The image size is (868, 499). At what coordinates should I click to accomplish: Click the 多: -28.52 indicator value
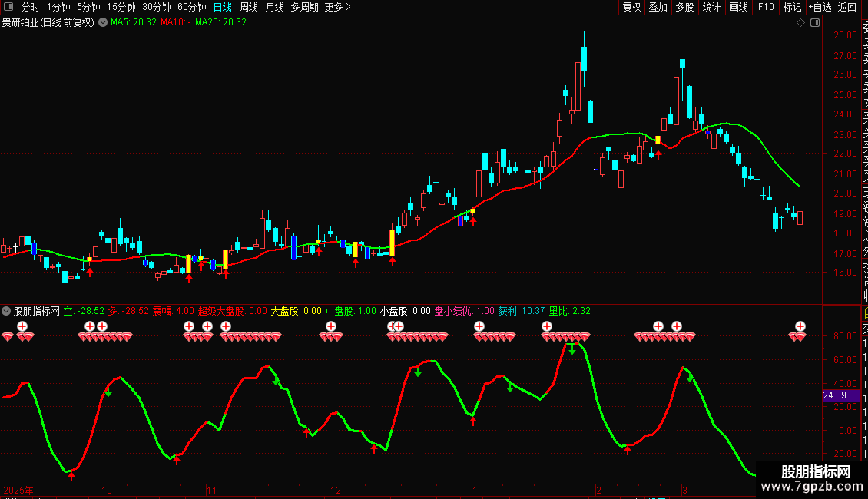click(128, 311)
